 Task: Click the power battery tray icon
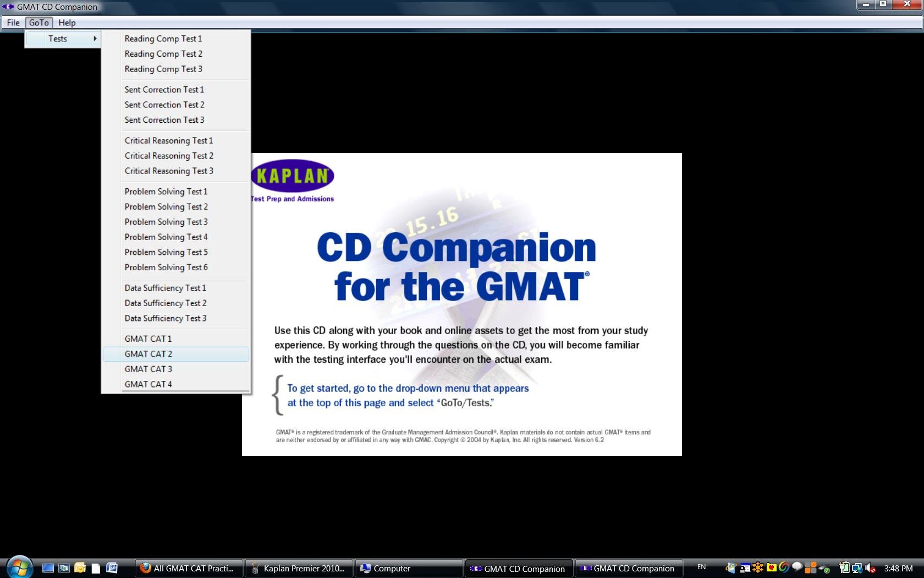pyautogui.click(x=845, y=568)
